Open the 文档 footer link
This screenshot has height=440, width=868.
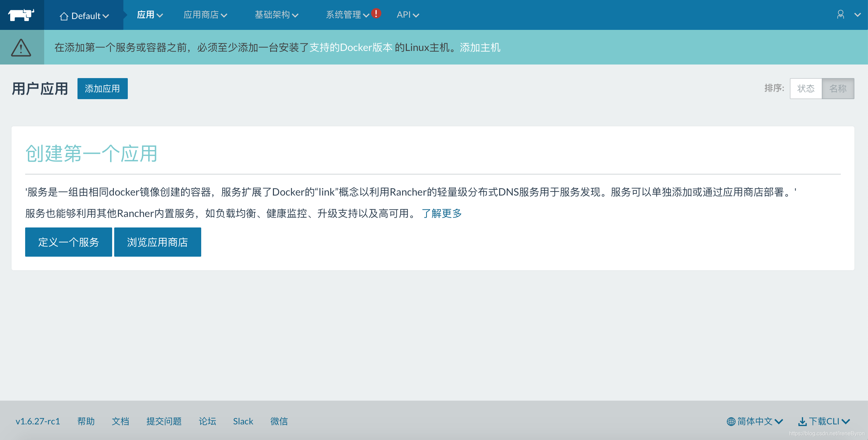pos(120,421)
